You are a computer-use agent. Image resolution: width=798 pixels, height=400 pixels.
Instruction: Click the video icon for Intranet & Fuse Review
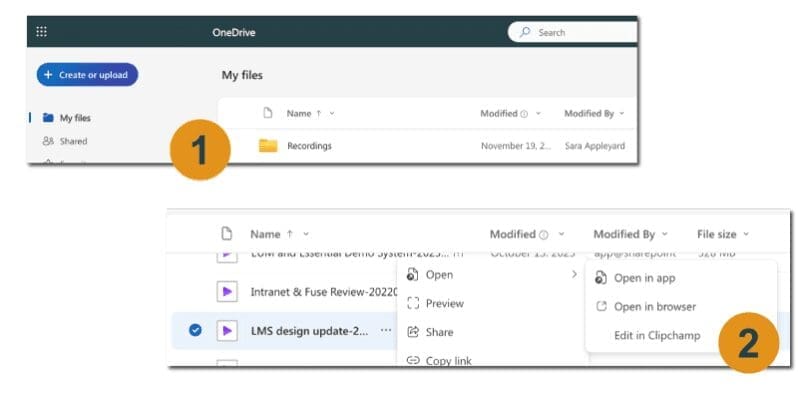tap(227, 292)
